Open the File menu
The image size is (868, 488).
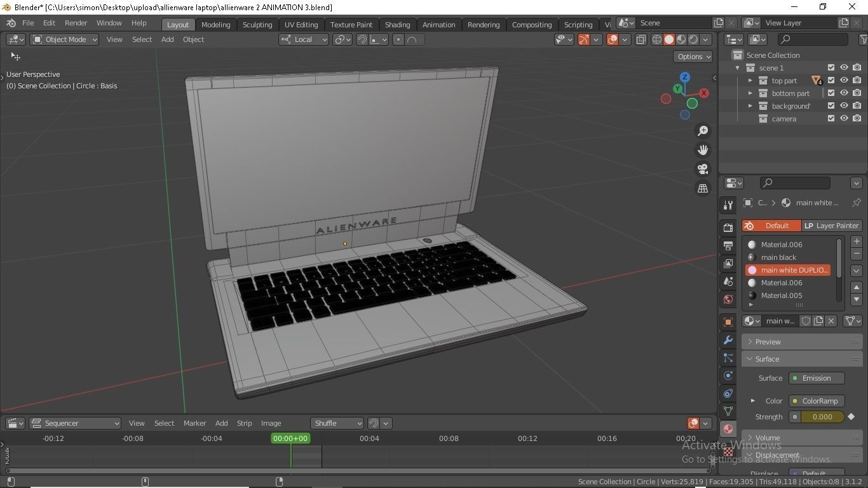click(x=28, y=23)
